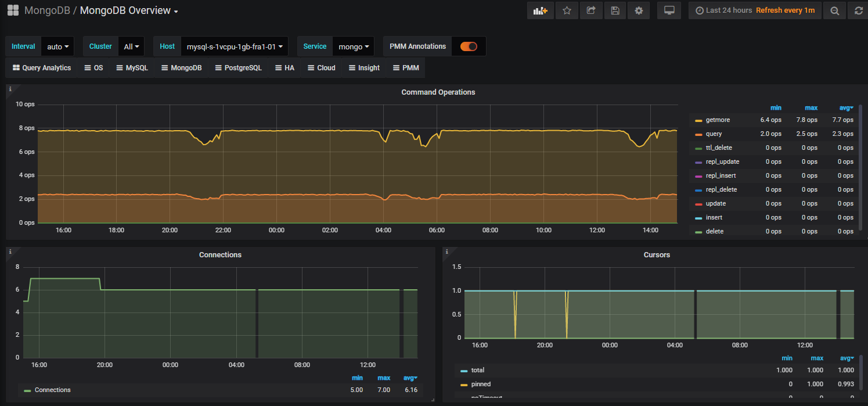Click the Command Operations panel title

point(438,92)
